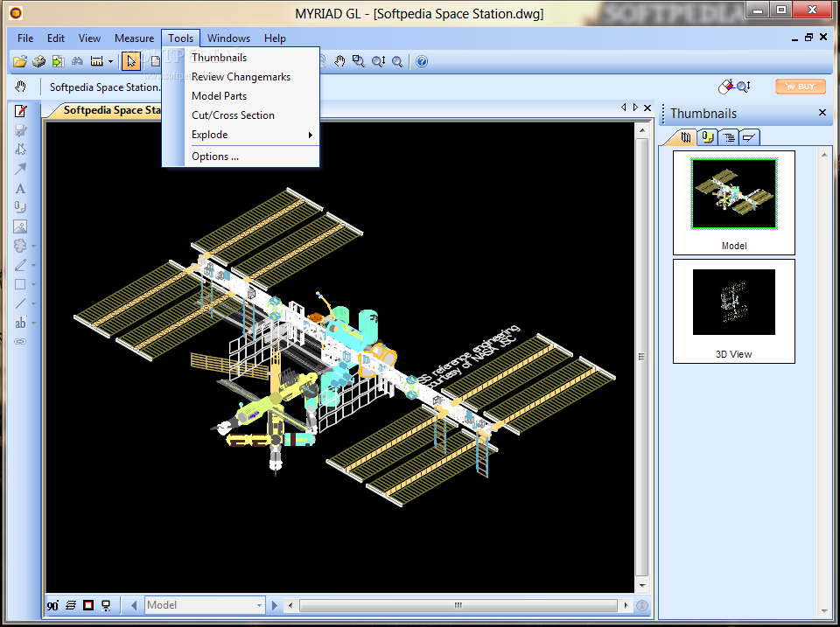Click the Hyperlink chain icon in sidebar
The height and width of the screenshot is (627, 840).
click(x=20, y=342)
